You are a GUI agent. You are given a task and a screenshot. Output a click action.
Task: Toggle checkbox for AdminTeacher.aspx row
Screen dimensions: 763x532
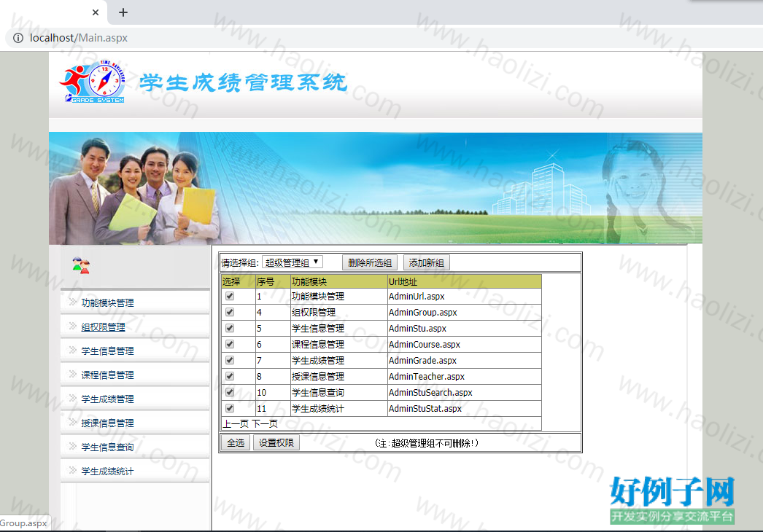coord(230,376)
